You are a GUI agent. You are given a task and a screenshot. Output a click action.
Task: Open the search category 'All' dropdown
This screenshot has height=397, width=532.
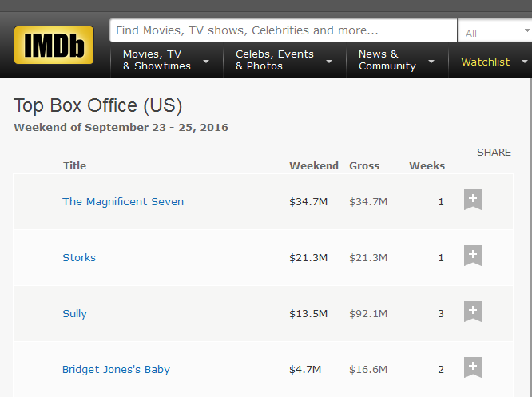tap(493, 33)
